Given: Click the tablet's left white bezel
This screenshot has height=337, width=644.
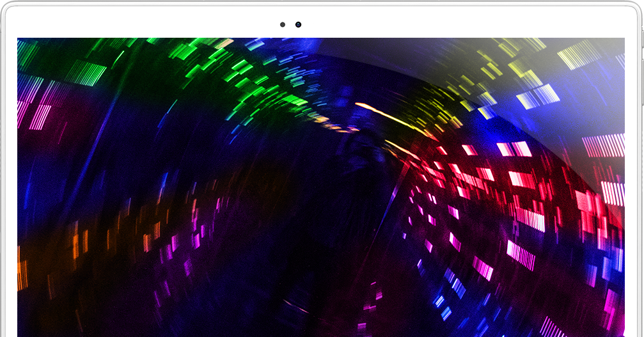Looking at the screenshot, I should pos(10,192).
